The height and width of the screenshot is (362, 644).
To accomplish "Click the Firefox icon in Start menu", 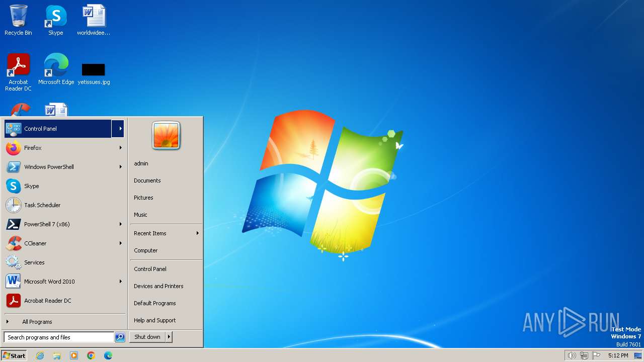I will (x=14, y=148).
